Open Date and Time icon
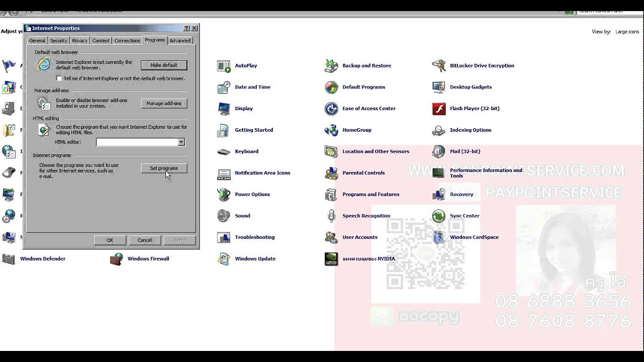Screen dimensions: 644x362 (224, 87)
